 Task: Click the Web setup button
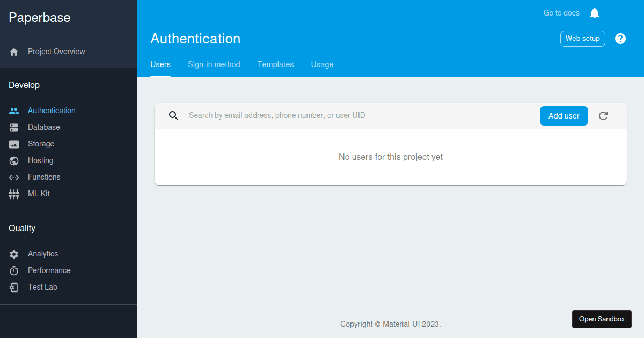click(582, 39)
